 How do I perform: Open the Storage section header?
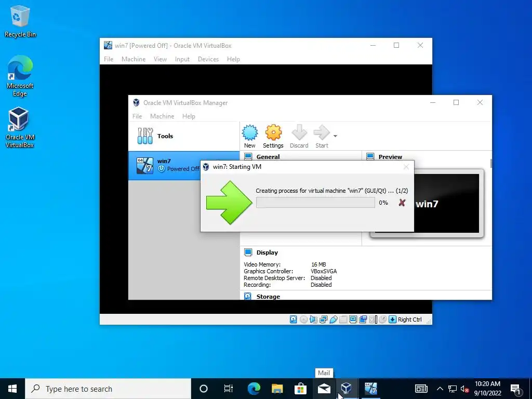tap(268, 297)
